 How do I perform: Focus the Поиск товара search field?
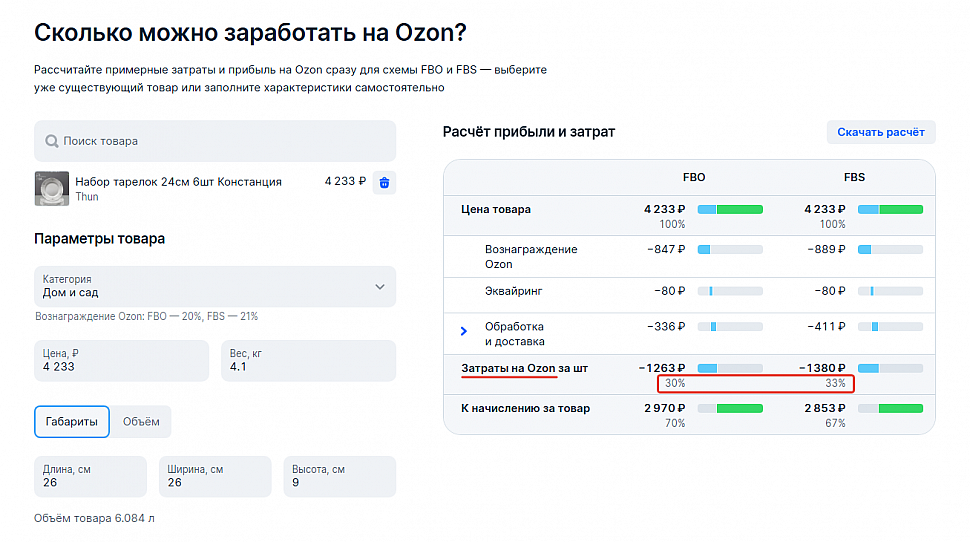[x=215, y=141]
